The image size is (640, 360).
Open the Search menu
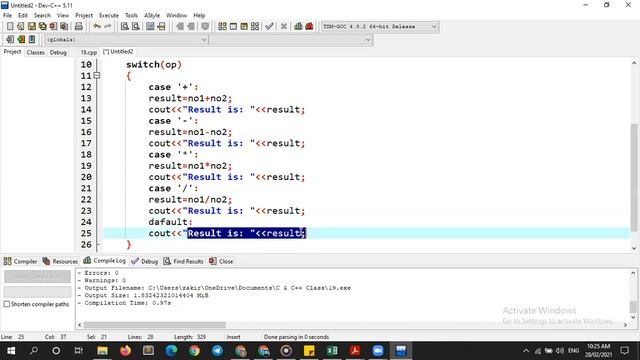(x=42, y=16)
